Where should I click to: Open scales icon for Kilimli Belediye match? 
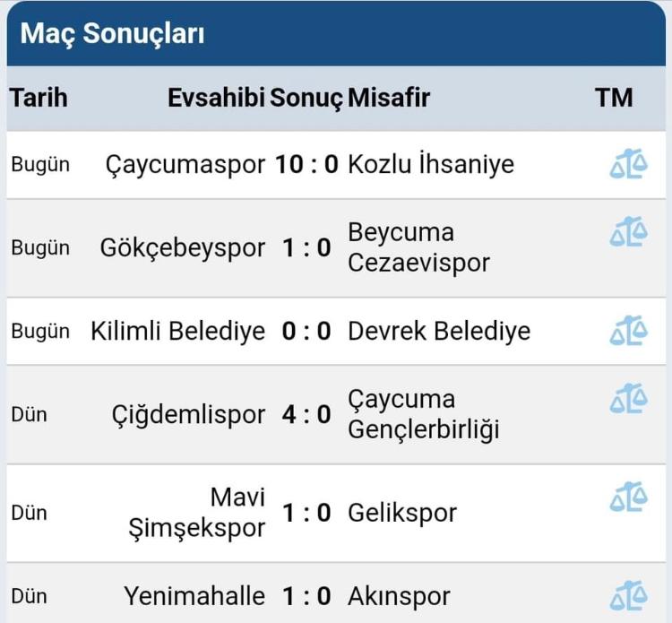(628, 331)
